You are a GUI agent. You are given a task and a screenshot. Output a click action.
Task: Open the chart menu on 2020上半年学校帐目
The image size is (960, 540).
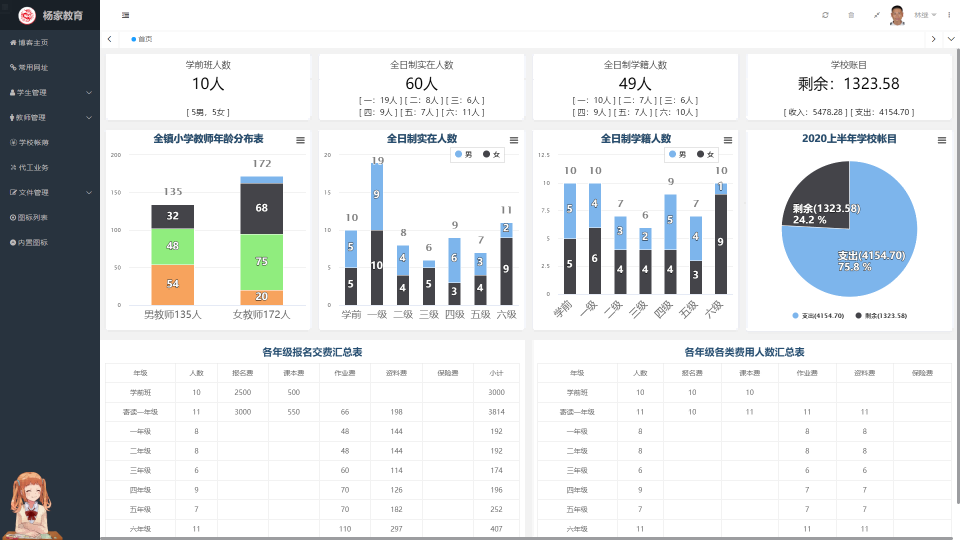[942, 140]
